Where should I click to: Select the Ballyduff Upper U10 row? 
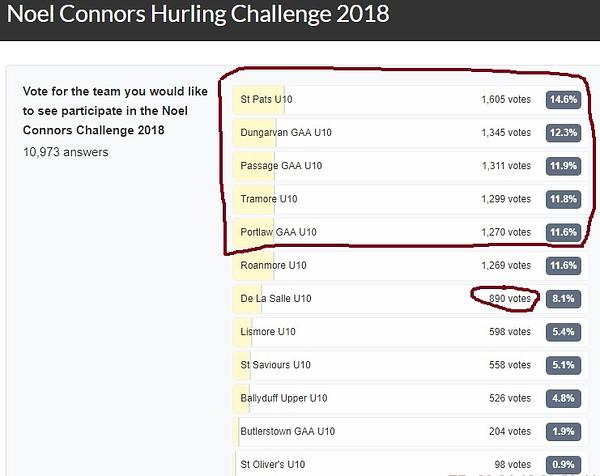point(410,398)
